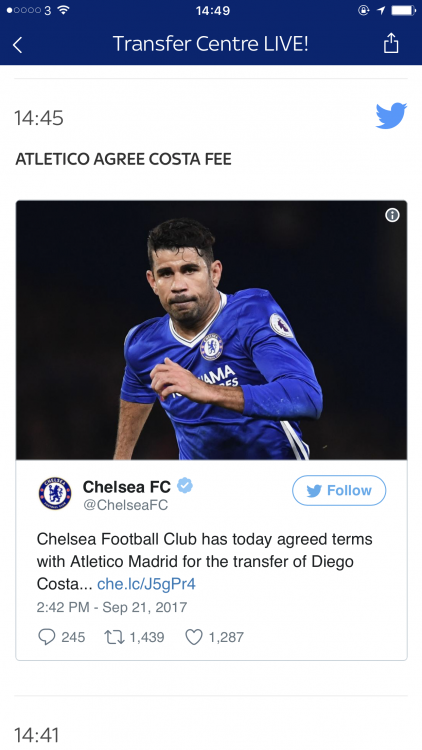Viewport: 422px width, 750px height.
Task: Tap the Chelsea FC crest avatar
Action: tap(55, 493)
